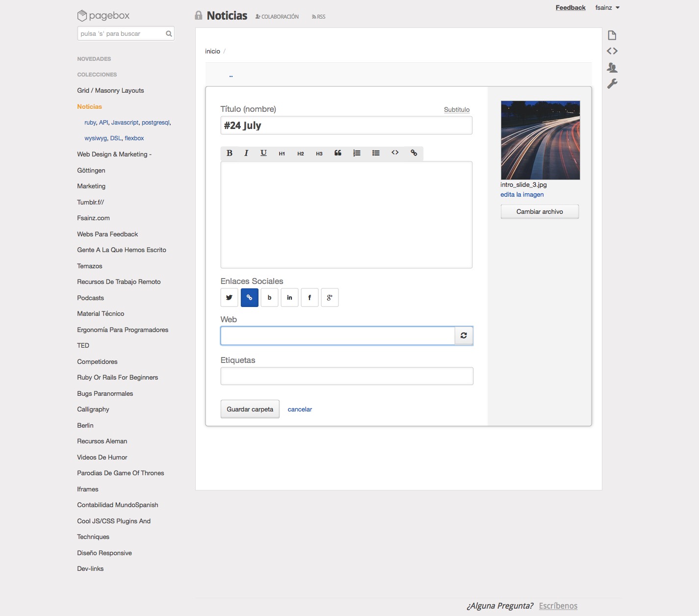Open the collaborators user icon
Screen dimensions: 699x616
[x=612, y=67]
